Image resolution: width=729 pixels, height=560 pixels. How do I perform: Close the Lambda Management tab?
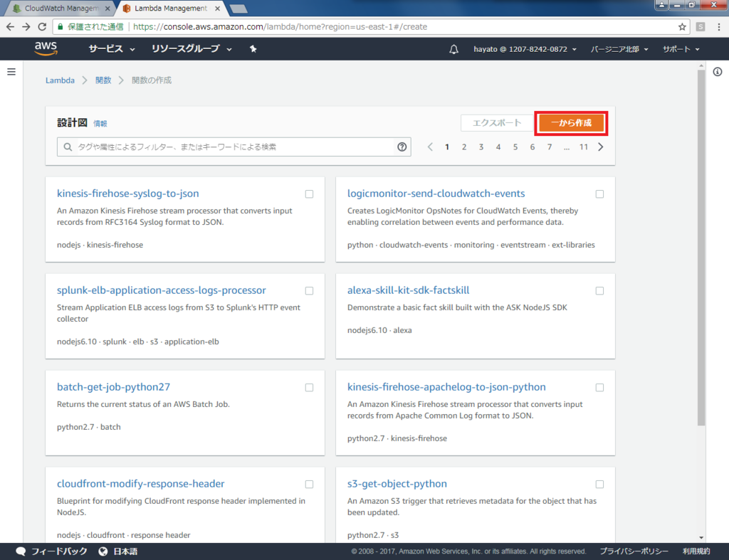[x=217, y=9]
